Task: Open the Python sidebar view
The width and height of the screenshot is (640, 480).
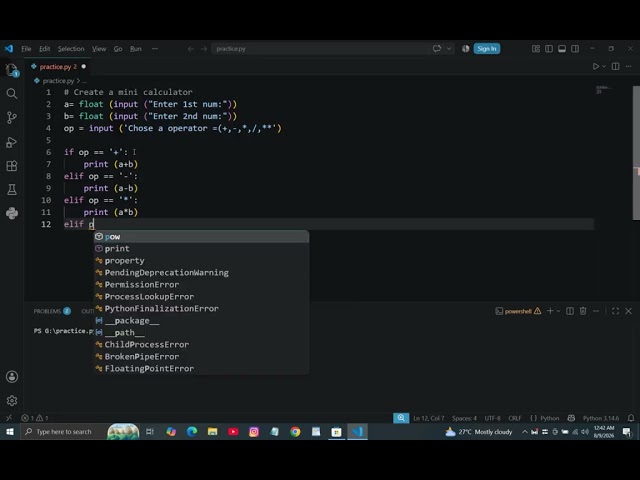Action: click(x=11, y=213)
